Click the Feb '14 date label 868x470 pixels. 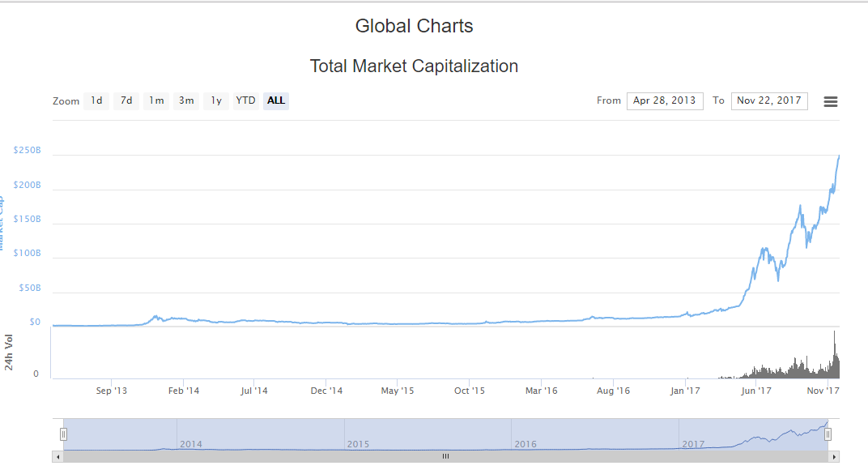[184, 391]
